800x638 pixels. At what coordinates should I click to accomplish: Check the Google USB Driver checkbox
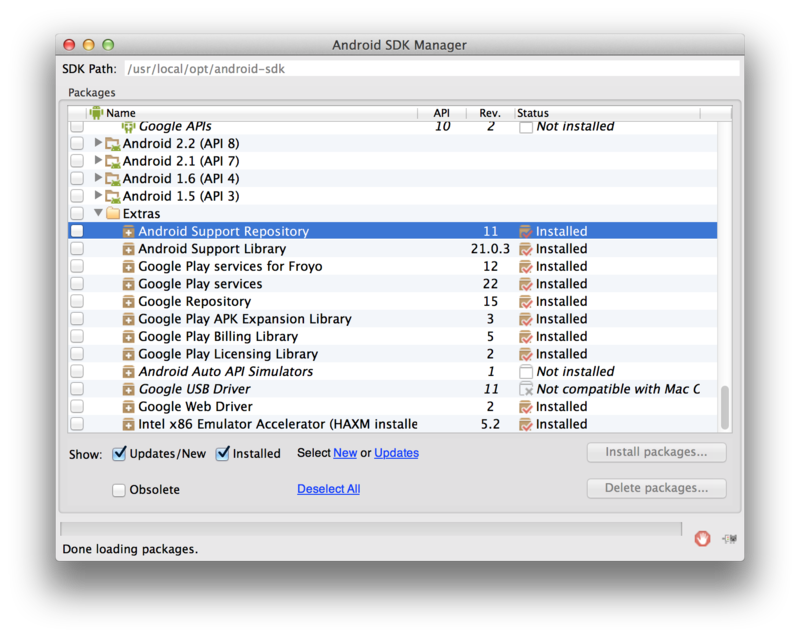click(77, 389)
